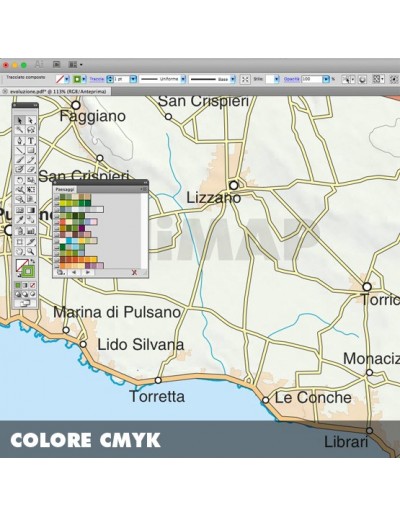Select the Selection arrow tool
The height and width of the screenshot is (517, 400).
pyautogui.click(x=20, y=120)
